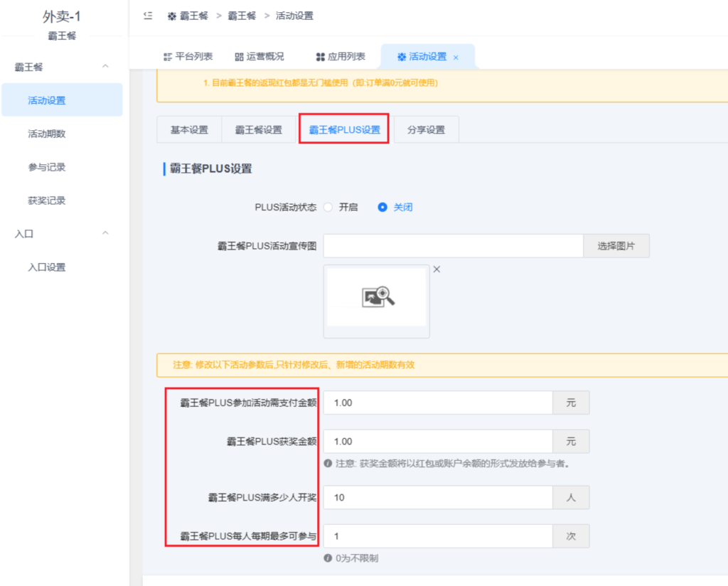The width and height of the screenshot is (728, 586).
Task: Collapse the 入口 sidebar section
Action: point(105,233)
